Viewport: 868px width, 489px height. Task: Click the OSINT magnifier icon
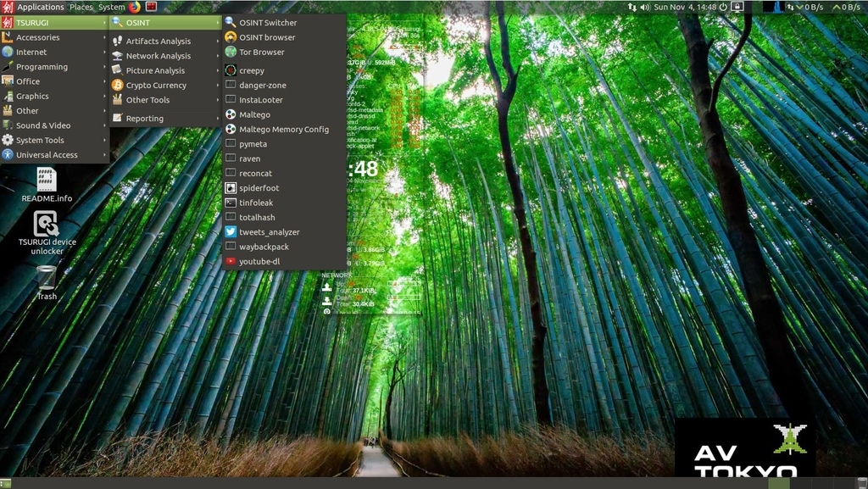(x=120, y=22)
